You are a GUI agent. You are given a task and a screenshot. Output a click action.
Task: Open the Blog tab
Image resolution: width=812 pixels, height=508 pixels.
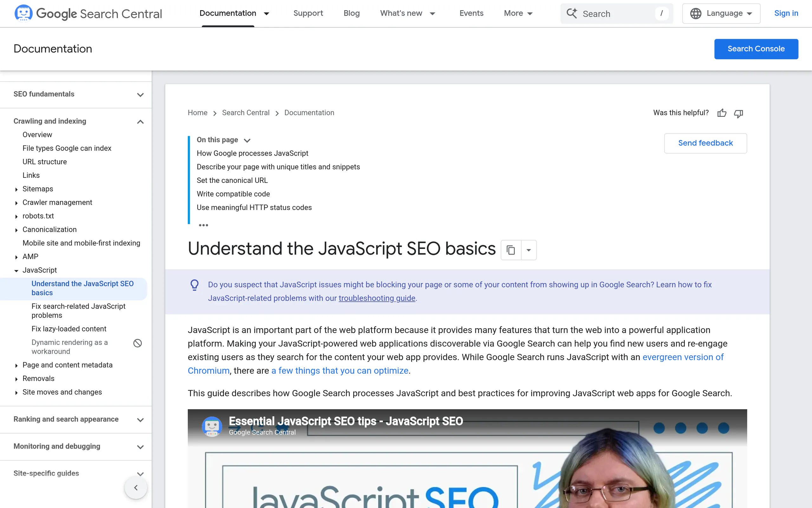pos(351,13)
